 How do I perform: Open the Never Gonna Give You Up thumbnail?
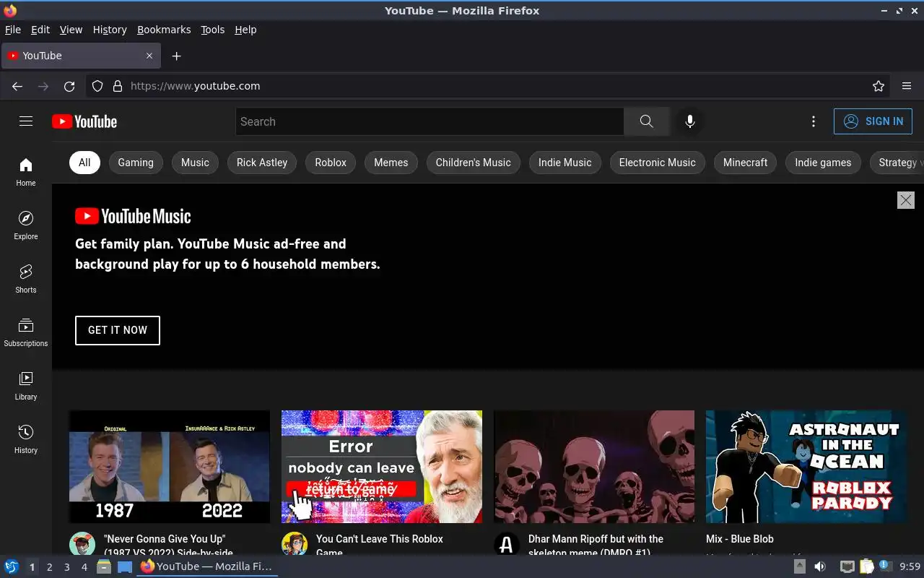click(170, 467)
